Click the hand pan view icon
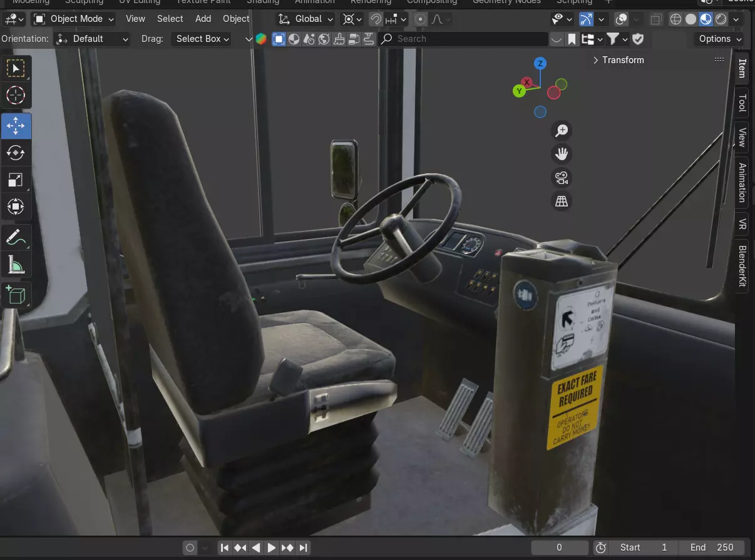Screen dimensions: 755x560 562,154
